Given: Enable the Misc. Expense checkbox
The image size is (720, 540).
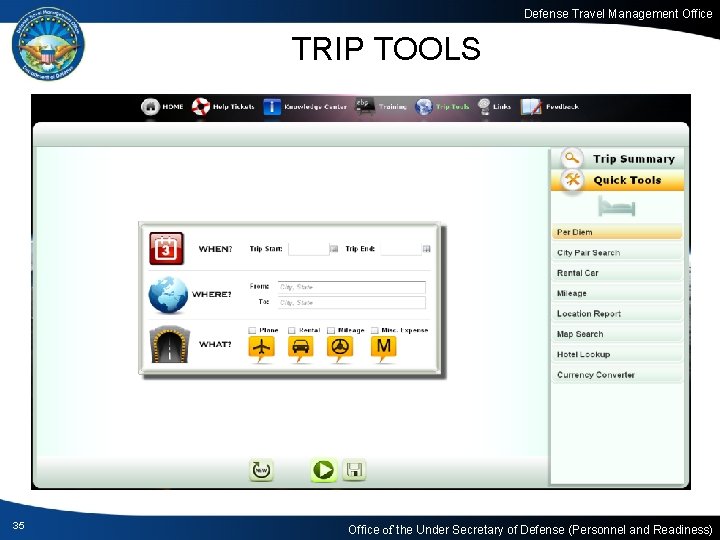Looking at the screenshot, I should pos(374,330).
